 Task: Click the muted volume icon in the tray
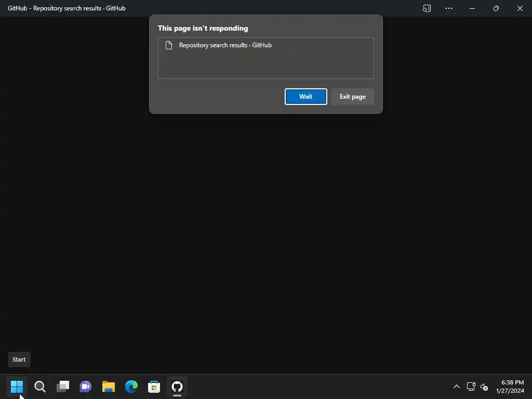(484, 387)
